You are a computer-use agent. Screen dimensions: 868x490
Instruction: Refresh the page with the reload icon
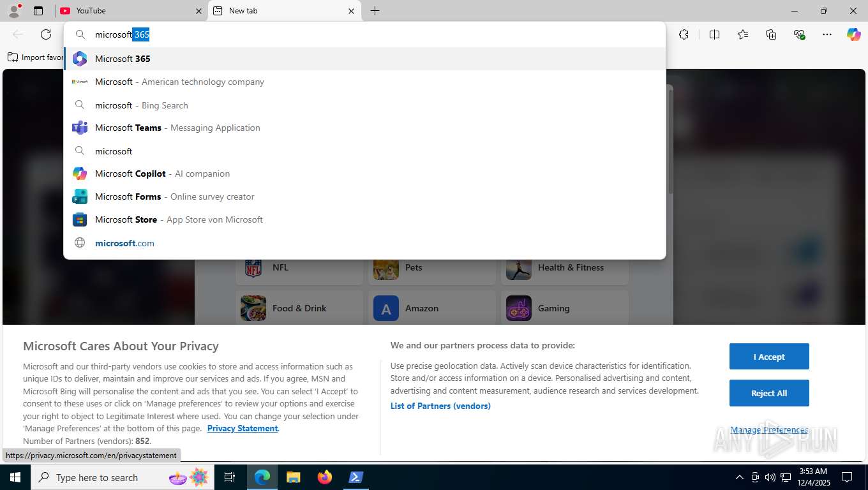coord(46,34)
